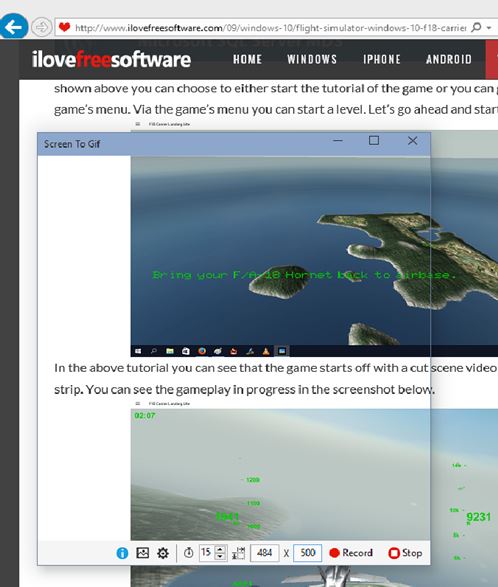Open Screen To Gif info icon
Image resolution: width=498 pixels, height=587 pixels.
point(122,553)
